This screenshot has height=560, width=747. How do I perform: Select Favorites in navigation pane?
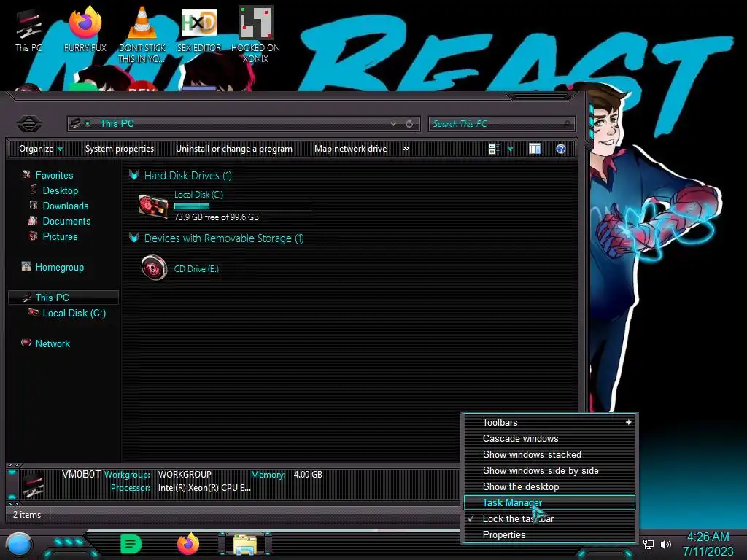pyautogui.click(x=54, y=175)
